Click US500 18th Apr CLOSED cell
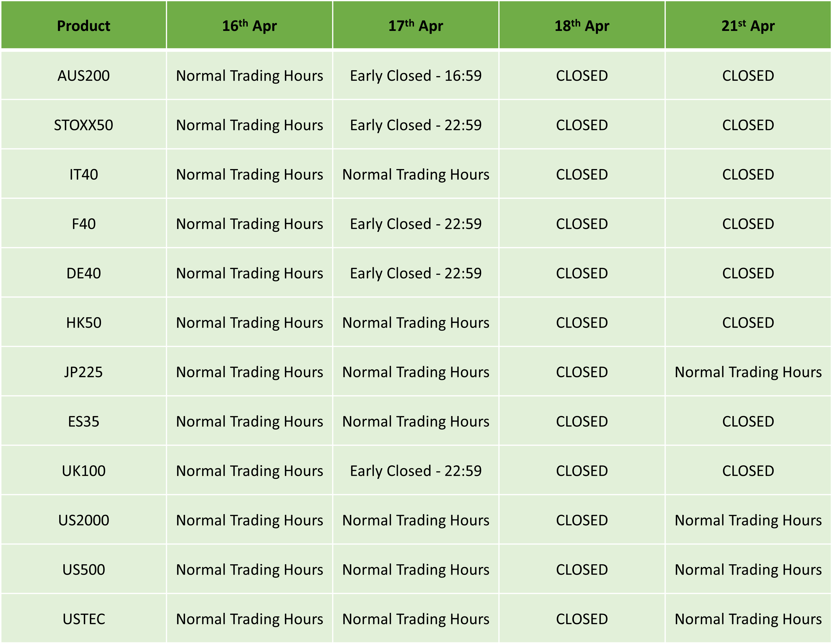Viewport: 834px width, 644px height. [x=582, y=569]
